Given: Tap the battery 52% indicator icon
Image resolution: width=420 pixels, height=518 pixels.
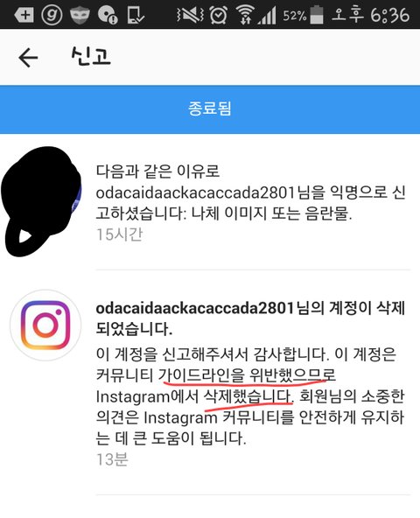Looking at the screenshot, I should click(x=317, y=15).
